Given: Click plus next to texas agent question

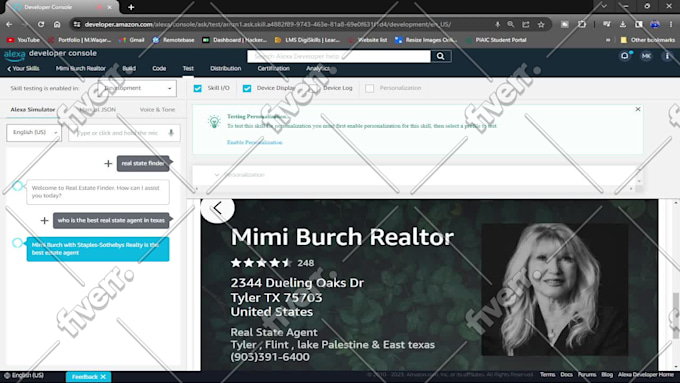Looking at the screenshot, I should (x=44, y=220).
